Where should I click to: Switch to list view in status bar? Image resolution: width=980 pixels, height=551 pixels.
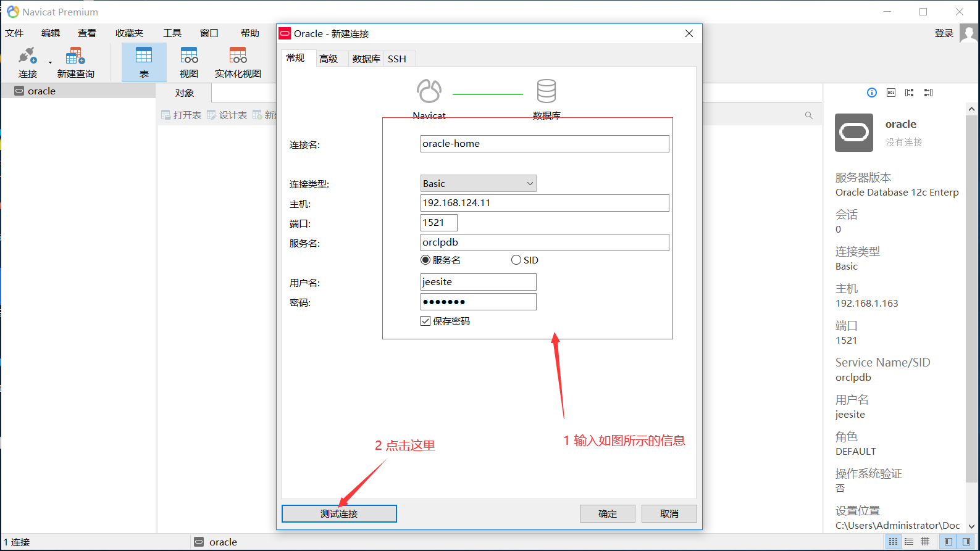tap(909, 542)
